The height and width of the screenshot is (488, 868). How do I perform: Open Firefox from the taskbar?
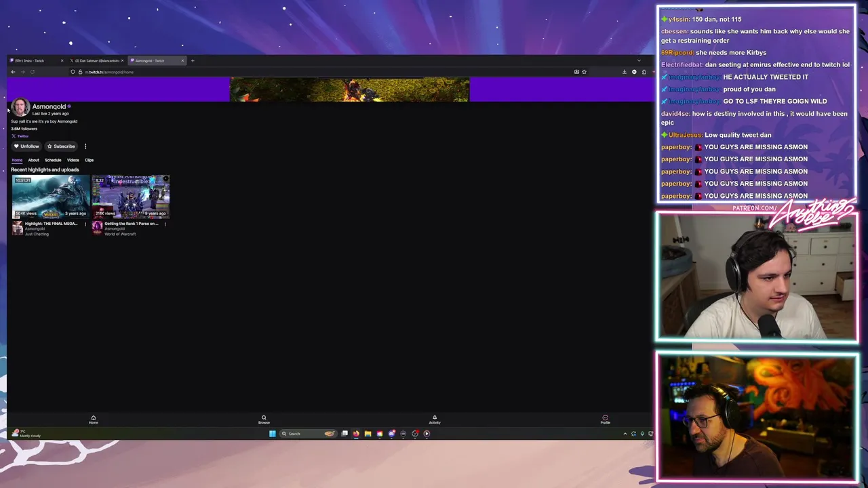pos(356,434)
